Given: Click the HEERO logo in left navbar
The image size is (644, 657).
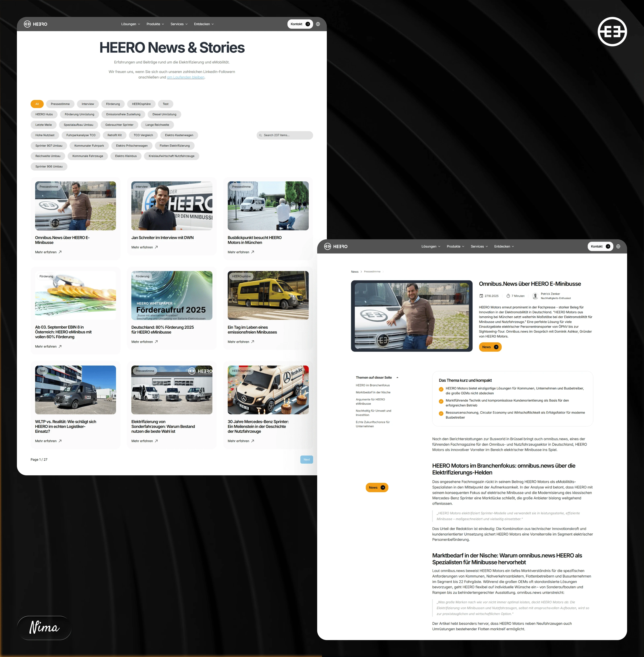Looking at the screenshot, I should click(35, 24).
